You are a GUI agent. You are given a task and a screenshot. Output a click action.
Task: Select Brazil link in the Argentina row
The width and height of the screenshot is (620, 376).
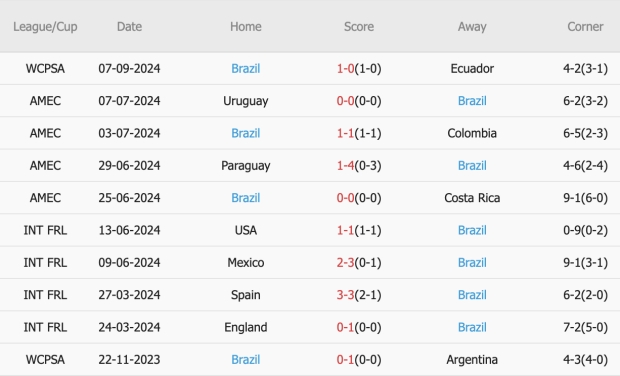pos(246,359)
